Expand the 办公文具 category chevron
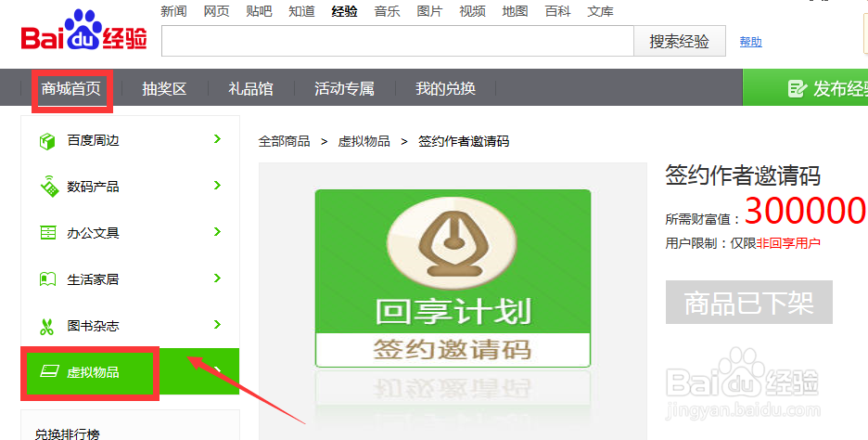The width and height of the screenshot is (868, 440). (217, 232)
